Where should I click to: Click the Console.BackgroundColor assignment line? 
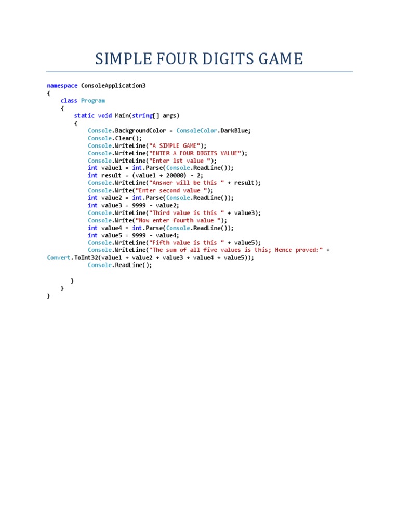coord(169,130)
